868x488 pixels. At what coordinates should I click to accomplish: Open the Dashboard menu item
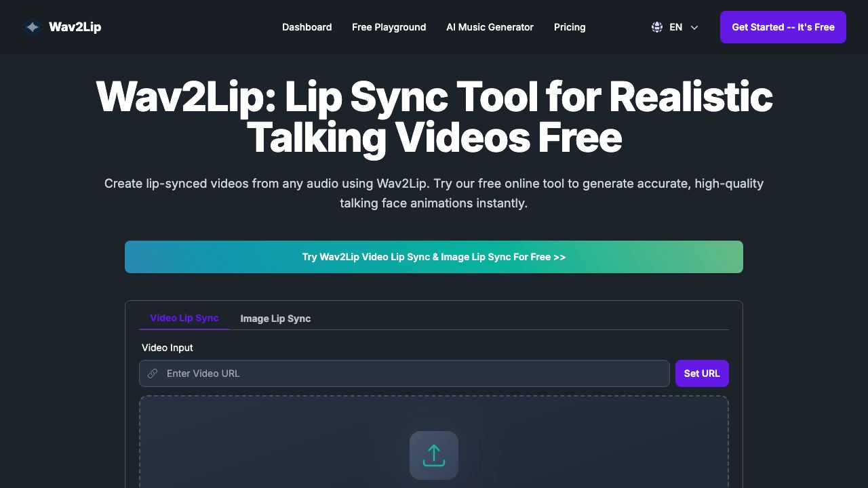pyautogui.click(x=307, y=27)
